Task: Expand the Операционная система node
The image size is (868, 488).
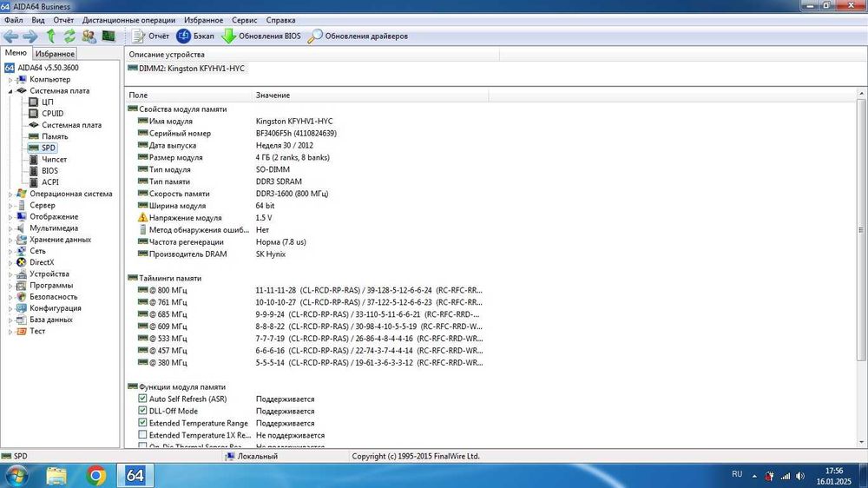Action: (10, 195)
